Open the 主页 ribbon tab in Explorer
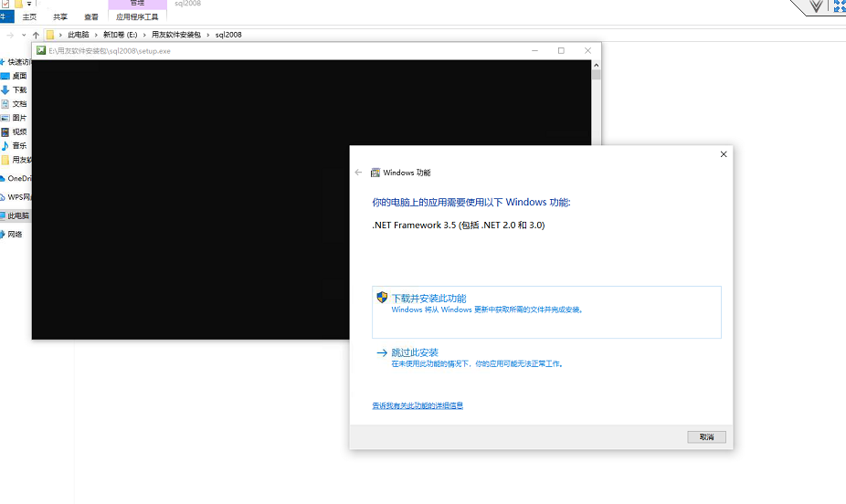846x504 pixels. (x=29, y=17)
